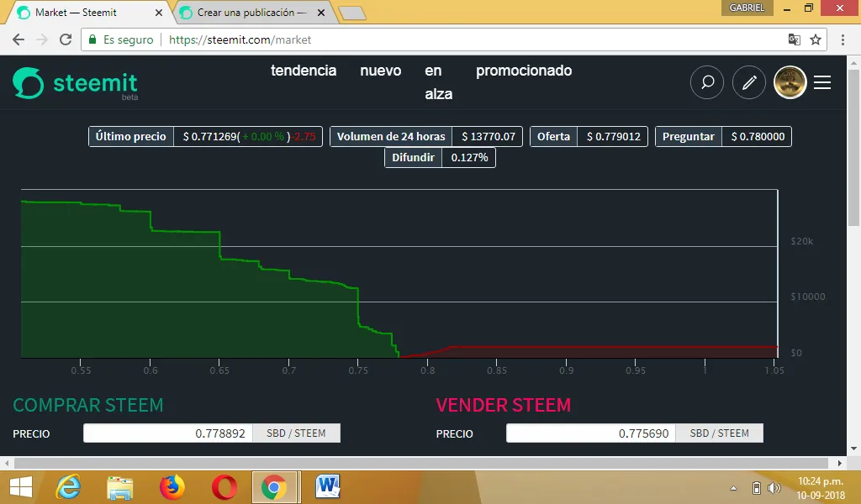The width and height of the screenshot is (861, 504).
Task: Switch to the Market — Steemit tab
Action: coord(87,13)
